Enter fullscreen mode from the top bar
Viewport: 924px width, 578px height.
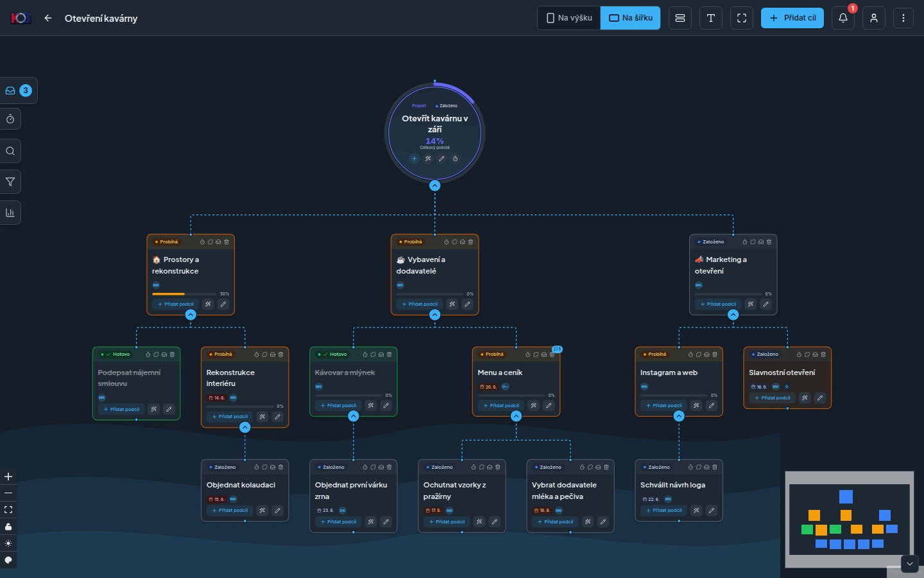742,18
